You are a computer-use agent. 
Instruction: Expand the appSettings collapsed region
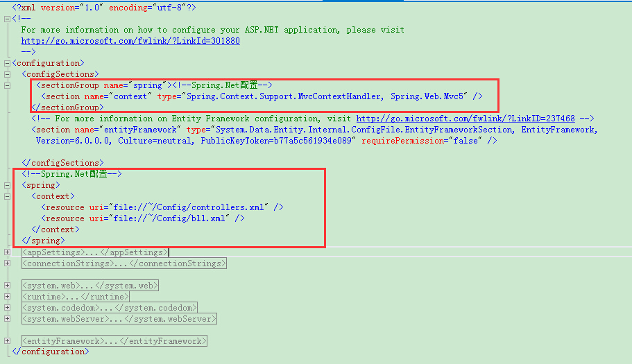point(7,252)
